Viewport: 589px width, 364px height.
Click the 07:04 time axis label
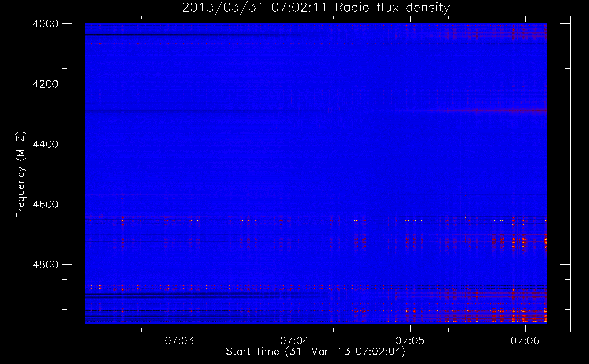click(294, 341)
